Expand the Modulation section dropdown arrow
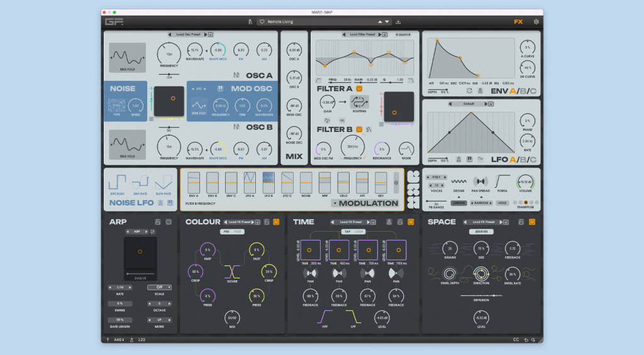 pos(335,203)
